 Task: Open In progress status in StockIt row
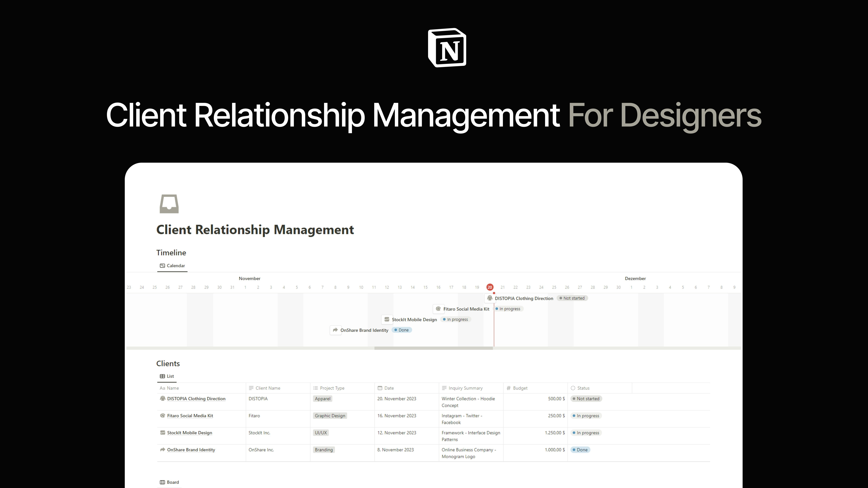coord(586,433)
